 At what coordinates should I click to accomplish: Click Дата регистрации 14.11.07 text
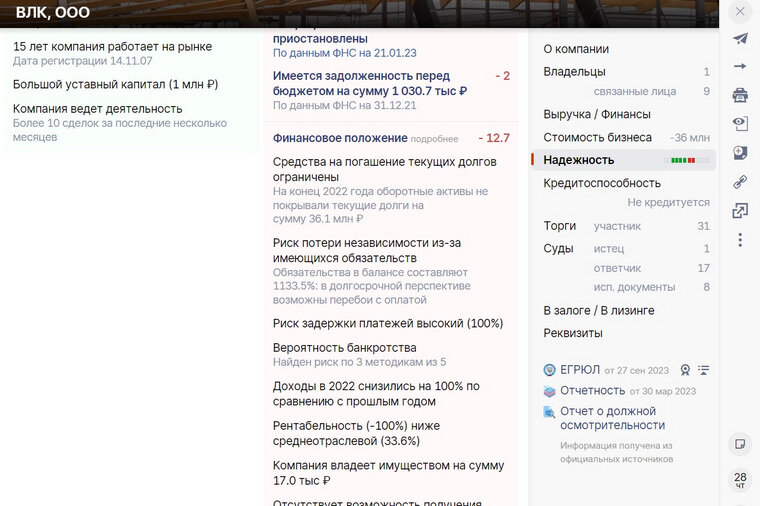[82, 61]
